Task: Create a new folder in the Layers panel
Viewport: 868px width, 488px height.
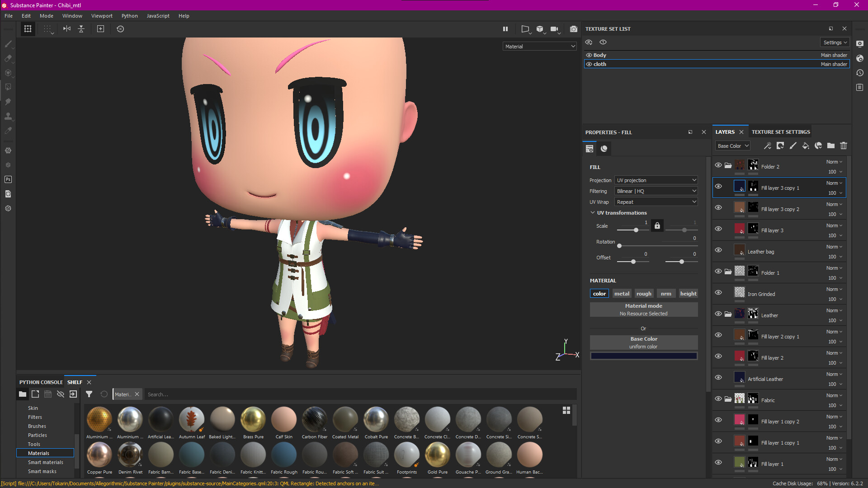Action: tap(831, 145)
